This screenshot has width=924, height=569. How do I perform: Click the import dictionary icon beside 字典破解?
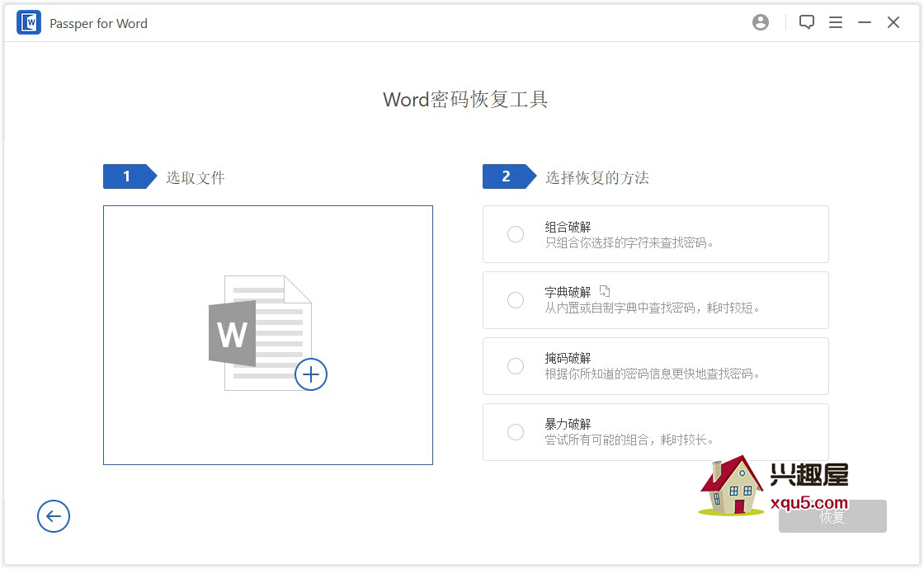click(604, 291)
